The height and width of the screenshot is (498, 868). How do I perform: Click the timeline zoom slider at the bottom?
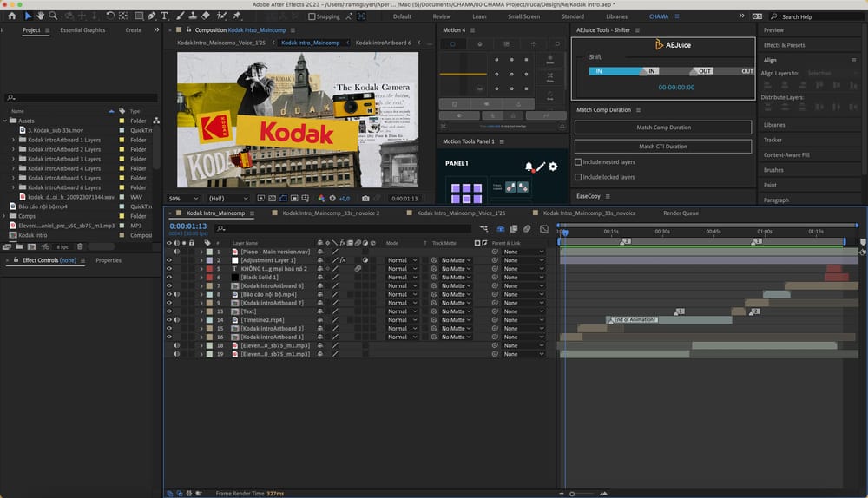coord(572,494)
